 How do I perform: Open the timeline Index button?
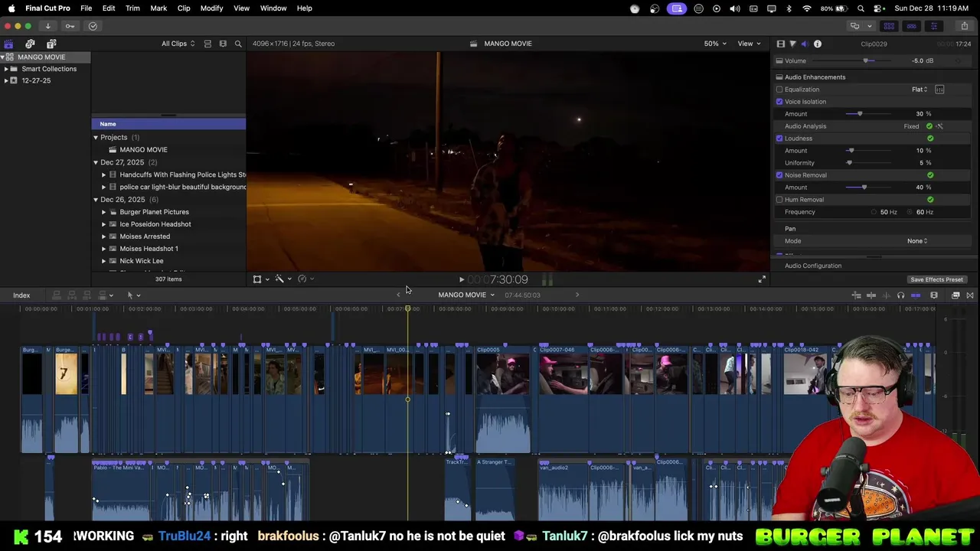[x=21, y=295]
